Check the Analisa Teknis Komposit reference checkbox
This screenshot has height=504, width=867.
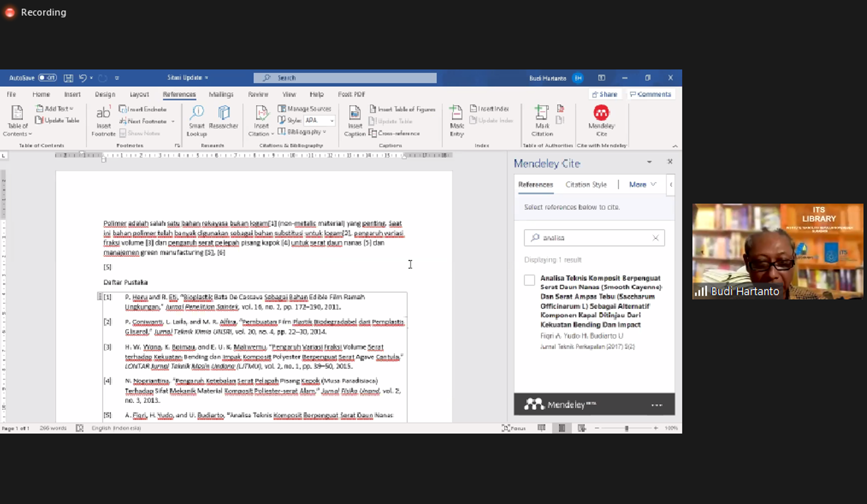529,280
